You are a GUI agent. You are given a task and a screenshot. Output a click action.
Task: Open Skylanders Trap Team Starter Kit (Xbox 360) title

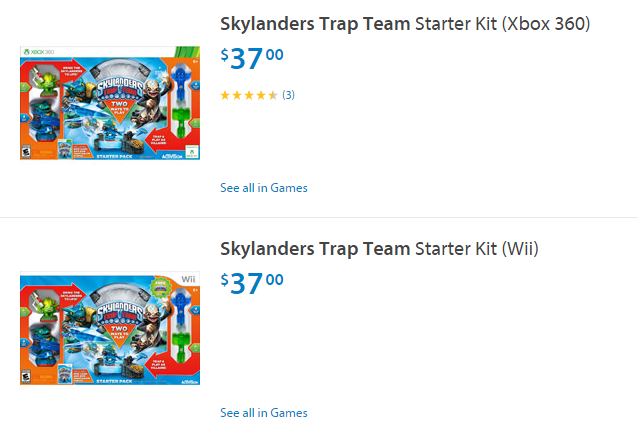[x=405, y=24]
